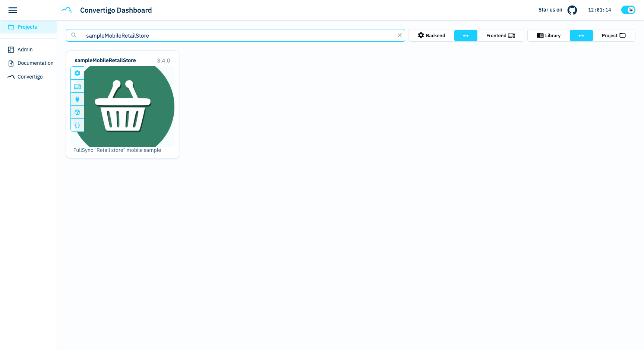
Task: Open the Convertigo sidebar link
Action: click(x=30, y=77)
